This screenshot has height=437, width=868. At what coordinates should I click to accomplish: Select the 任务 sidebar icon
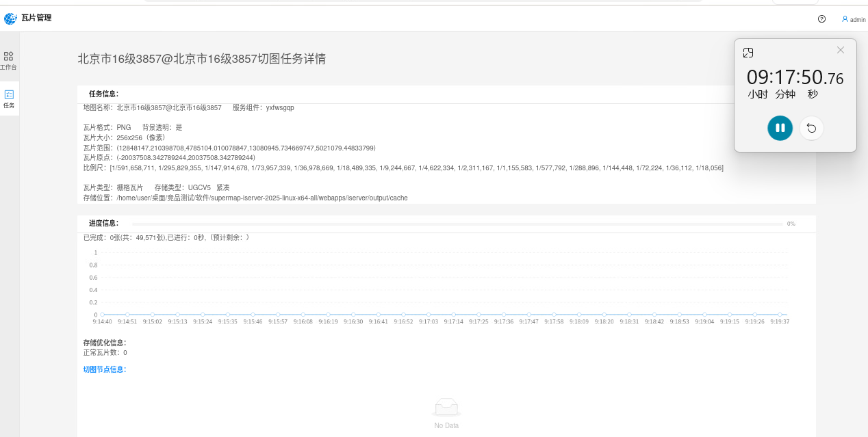[9, 98]
